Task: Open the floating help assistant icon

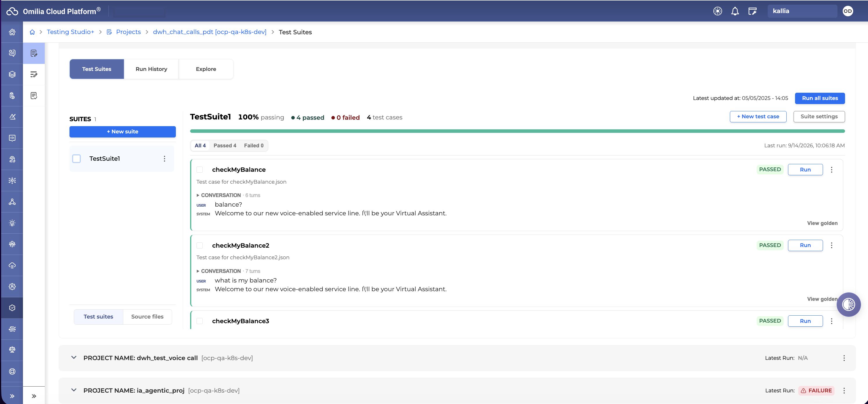Action: point(849,304)
